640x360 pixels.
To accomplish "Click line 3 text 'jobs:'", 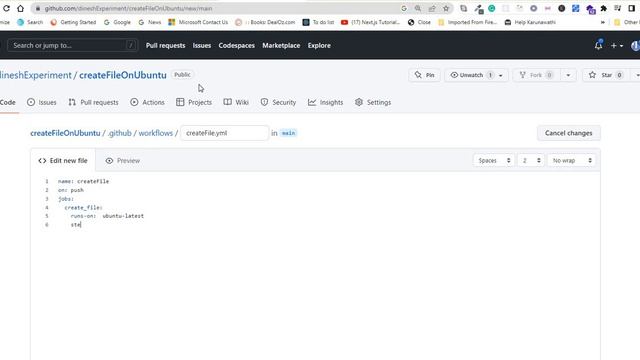I will click(x=66, y=199).
